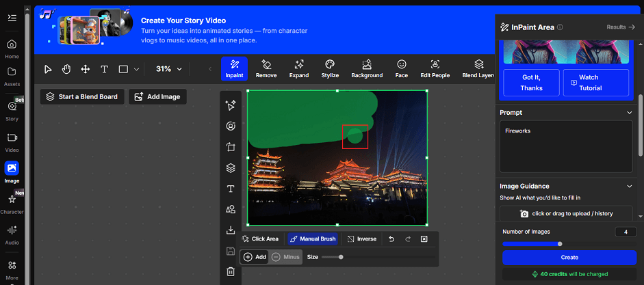Click upload / history image guidance area
This screenshot has width=644, height=285.
click(x=566, y=213)
